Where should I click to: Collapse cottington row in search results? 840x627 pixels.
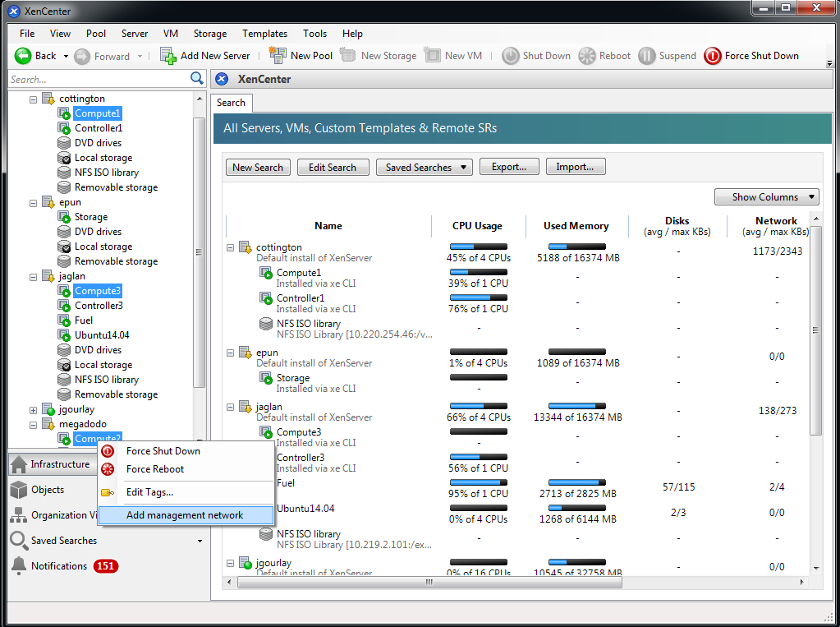[231, 248]
